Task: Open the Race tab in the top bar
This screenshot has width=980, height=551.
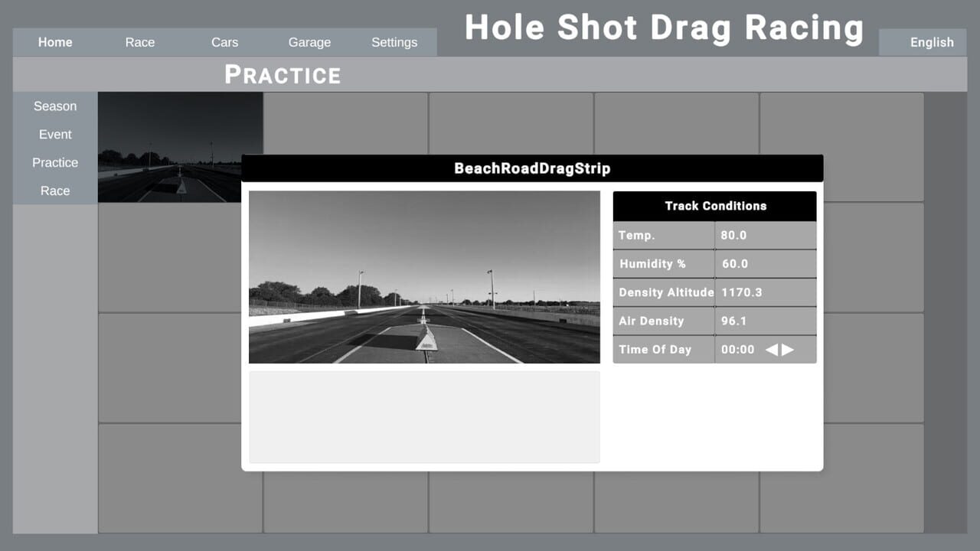Action: [139, 42]
